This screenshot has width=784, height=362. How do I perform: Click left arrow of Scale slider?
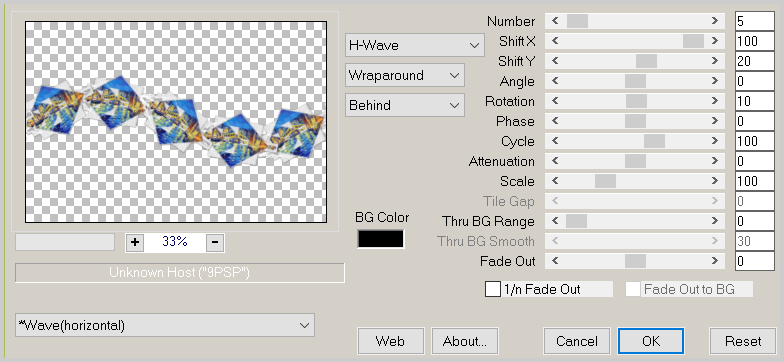[x=555, y=181]
